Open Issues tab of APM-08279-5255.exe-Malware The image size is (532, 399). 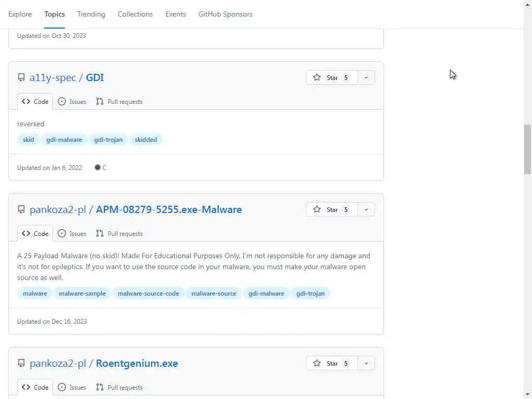(x=72, y=234)
